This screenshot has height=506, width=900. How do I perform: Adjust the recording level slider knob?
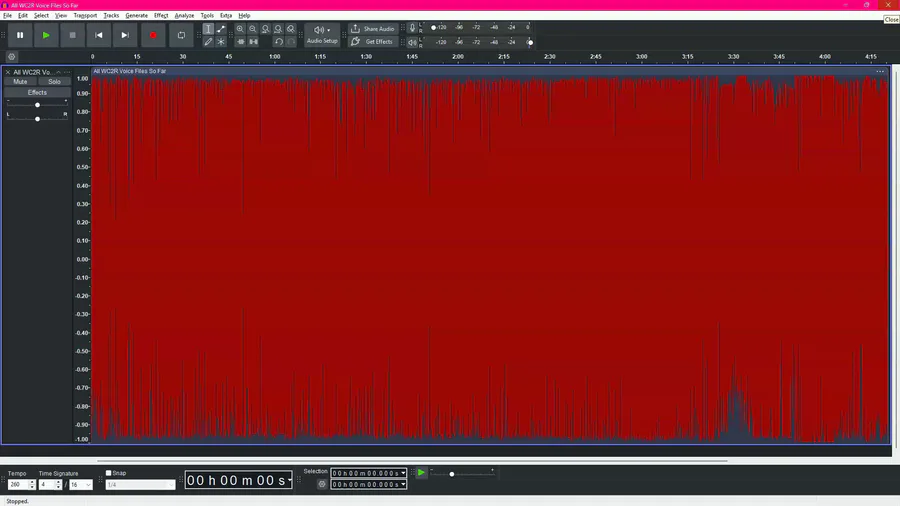(x=433, y=27)
